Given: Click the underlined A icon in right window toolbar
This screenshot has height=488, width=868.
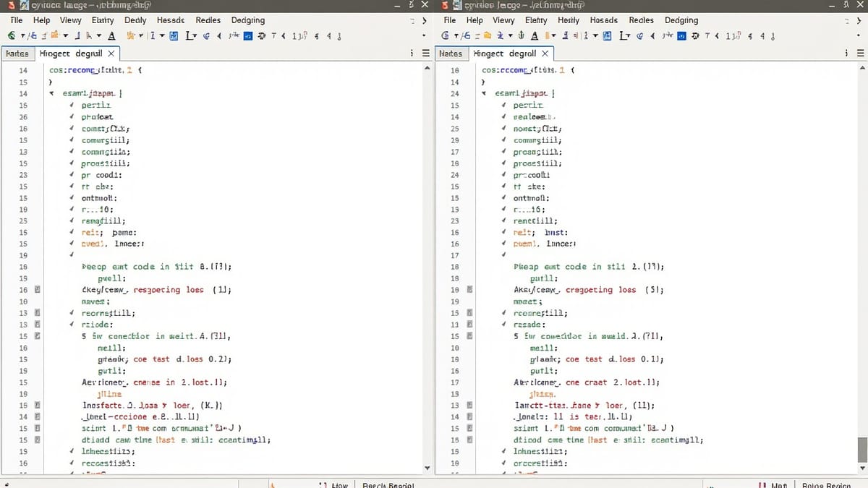Looking at the screenshot, I should 535,36.
